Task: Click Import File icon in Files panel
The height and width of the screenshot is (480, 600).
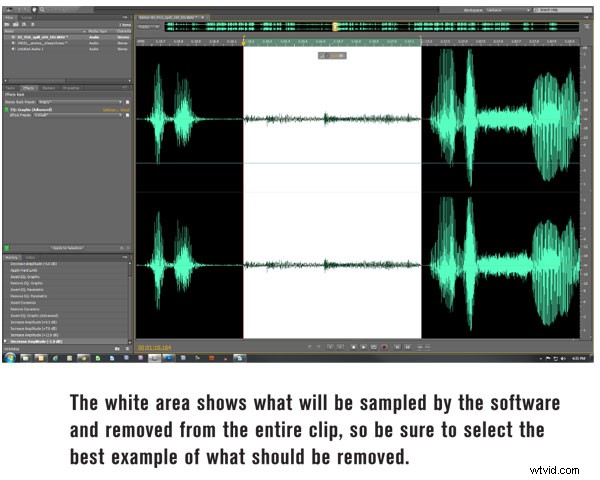Action: tap(16, 24)
